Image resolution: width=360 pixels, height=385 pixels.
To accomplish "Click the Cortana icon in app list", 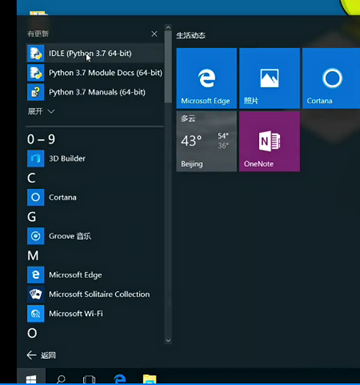I will click(x=35, y=197).
